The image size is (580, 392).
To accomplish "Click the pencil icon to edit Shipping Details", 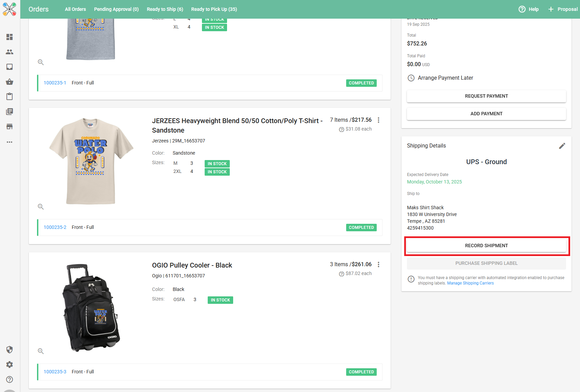I will [562, 146].
